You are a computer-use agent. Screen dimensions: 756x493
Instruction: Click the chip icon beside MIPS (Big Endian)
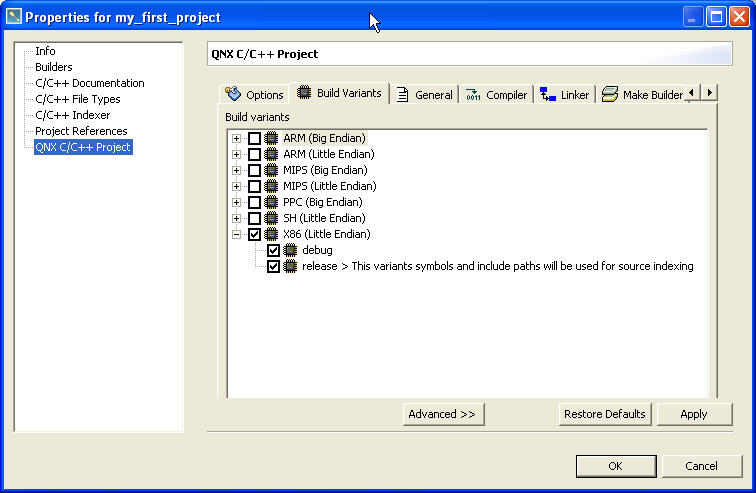(x=271, y=170)
